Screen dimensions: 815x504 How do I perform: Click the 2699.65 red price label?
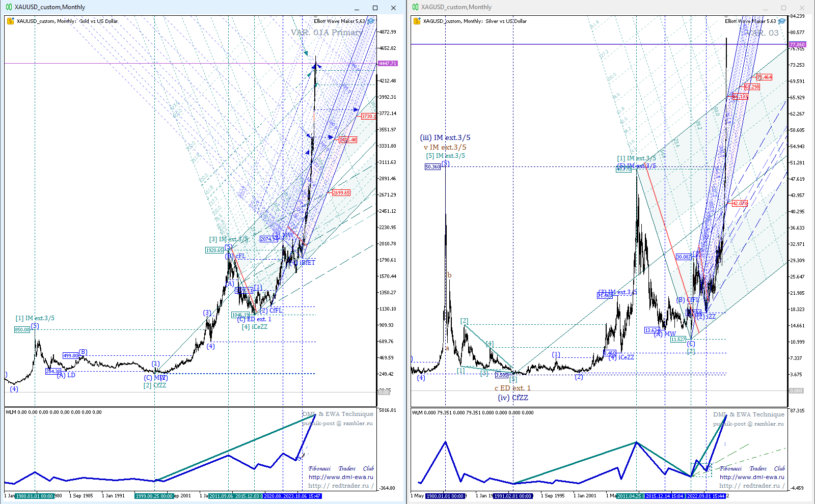(341, 193)
